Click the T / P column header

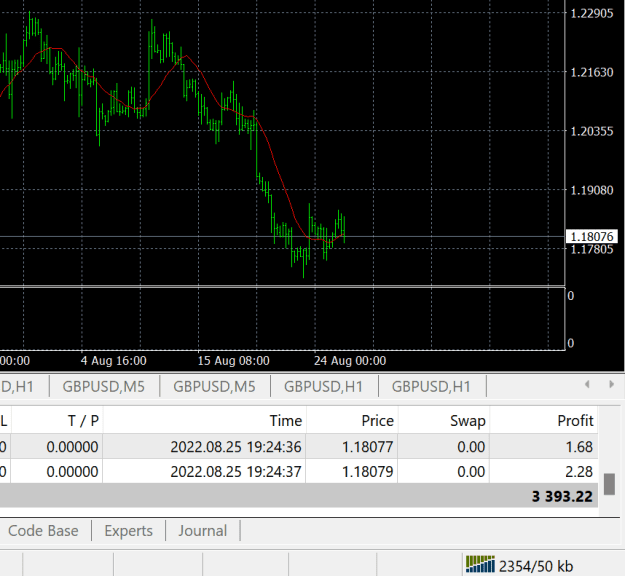point(57,421)
